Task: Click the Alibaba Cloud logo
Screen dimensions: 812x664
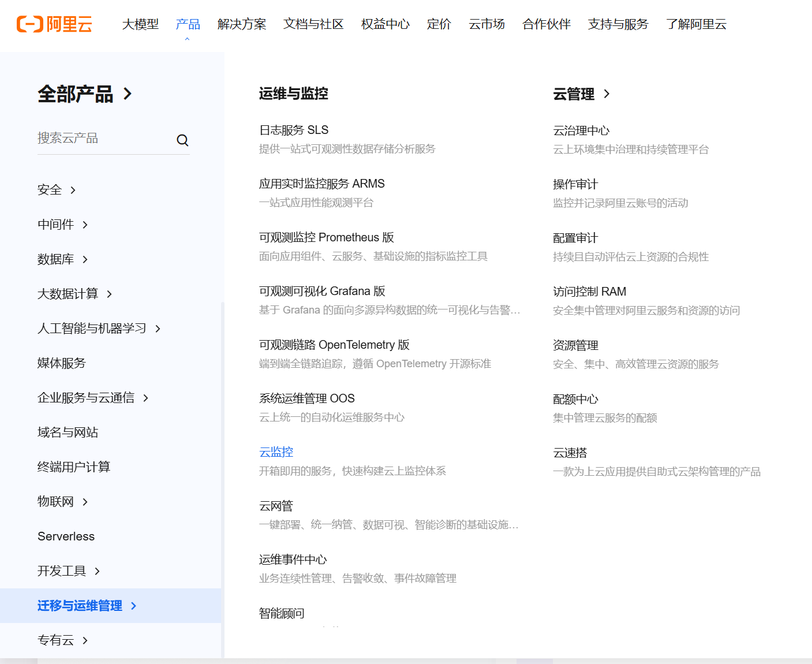Action: click(54, 24)
